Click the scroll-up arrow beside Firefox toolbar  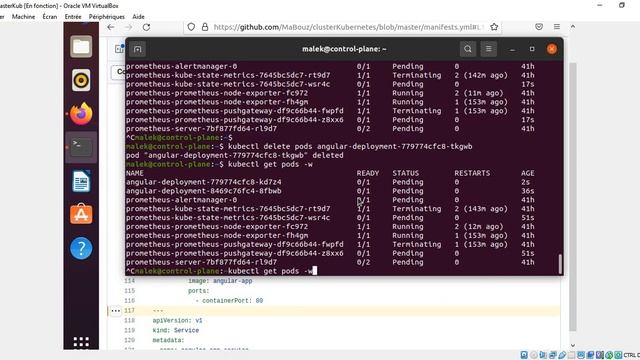coord(573,27)
